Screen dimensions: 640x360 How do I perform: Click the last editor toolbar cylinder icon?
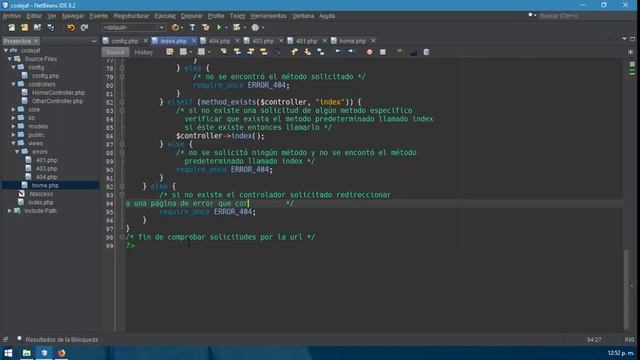coord(426,52)
